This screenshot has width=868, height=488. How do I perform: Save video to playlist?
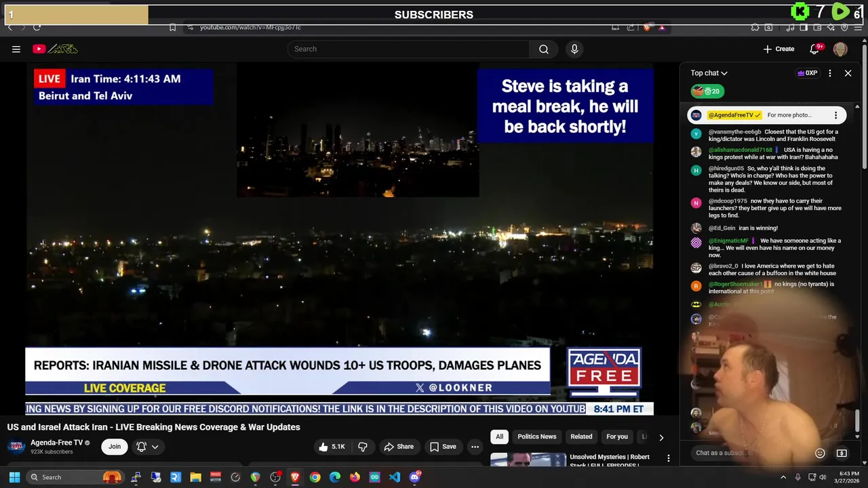[443, 447]
